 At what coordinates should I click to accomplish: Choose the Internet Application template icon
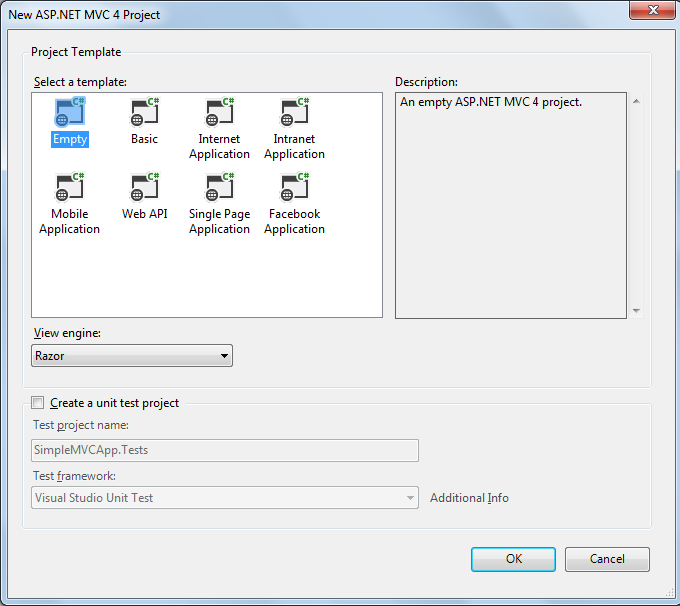(219, 112)
